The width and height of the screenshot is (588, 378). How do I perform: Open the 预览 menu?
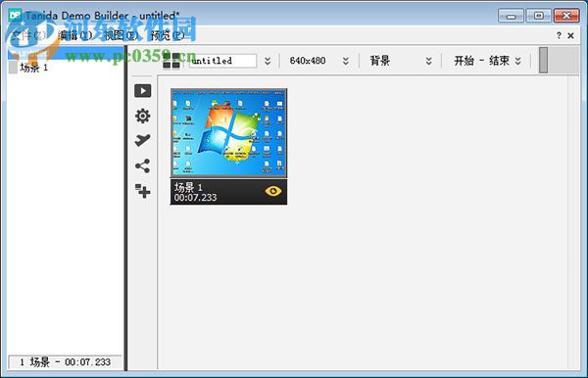[x=168, y=35]
